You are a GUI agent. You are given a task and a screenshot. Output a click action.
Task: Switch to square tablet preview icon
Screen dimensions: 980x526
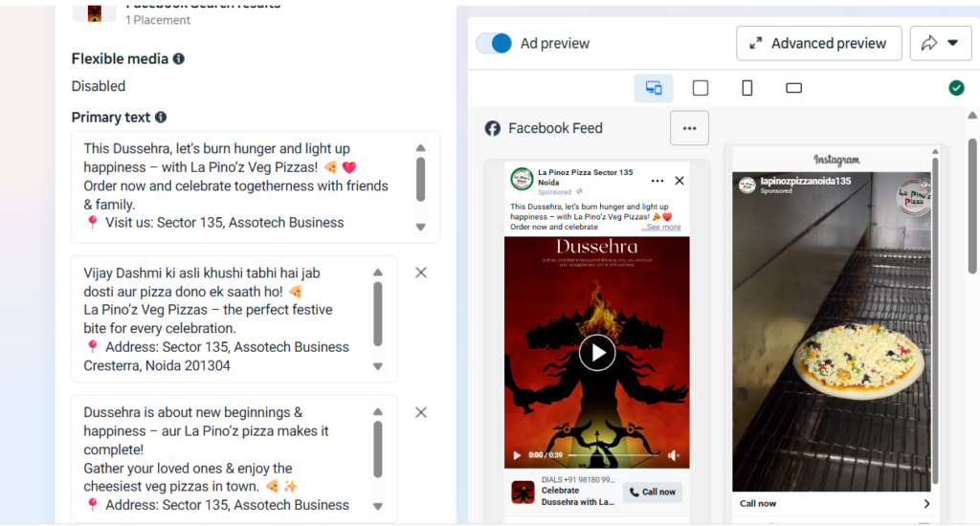701,88
